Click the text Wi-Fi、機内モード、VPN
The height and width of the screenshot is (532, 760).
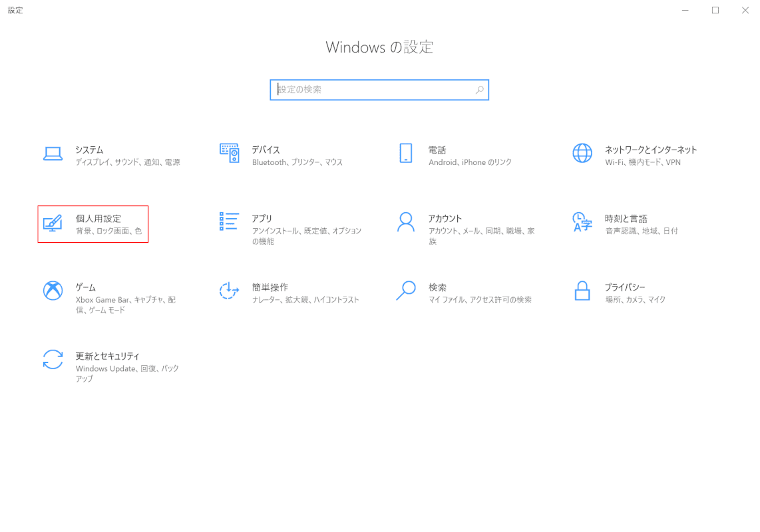643,162
